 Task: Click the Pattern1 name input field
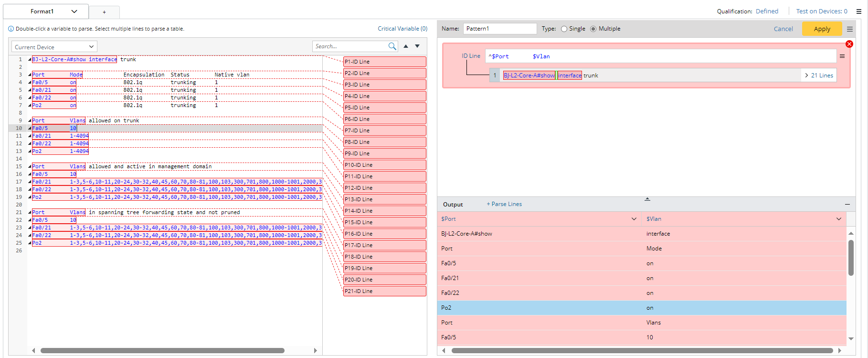click(x=499, y=29)
